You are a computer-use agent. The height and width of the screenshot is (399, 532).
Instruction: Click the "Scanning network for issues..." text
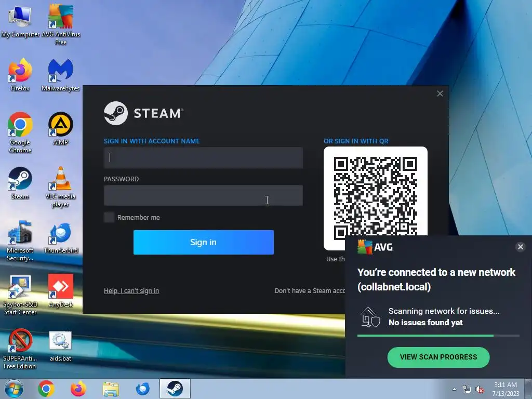(444, 311)
